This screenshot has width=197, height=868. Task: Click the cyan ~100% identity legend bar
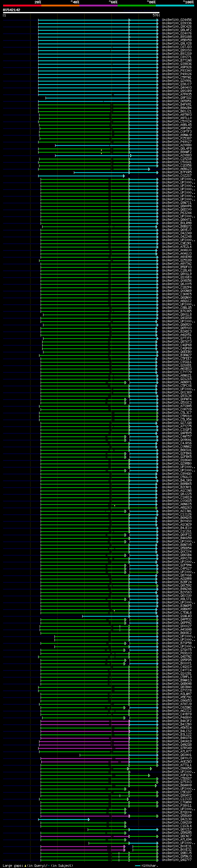(x=175, y=6)
